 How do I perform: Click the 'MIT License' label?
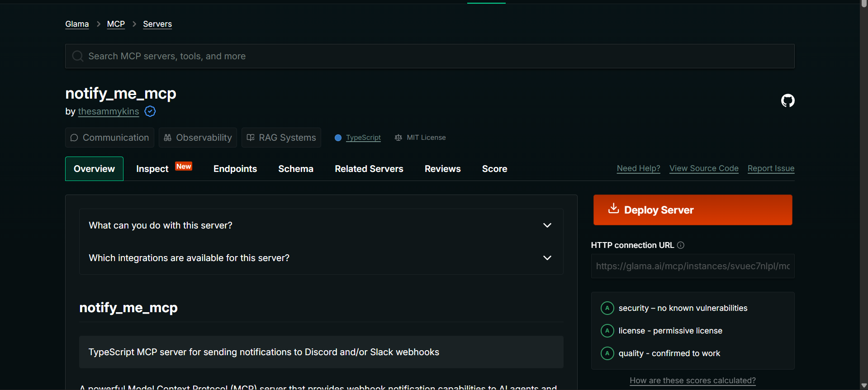pyautogui.click(x=426, y=138)
